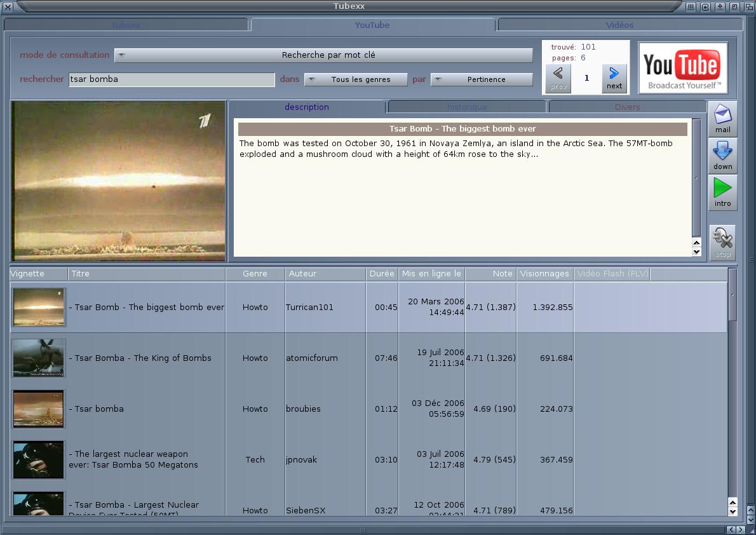The height and width of the screenshot is (535, 756).
Task: Click the description panel's scroll up arrow
Action: point(696,243)
